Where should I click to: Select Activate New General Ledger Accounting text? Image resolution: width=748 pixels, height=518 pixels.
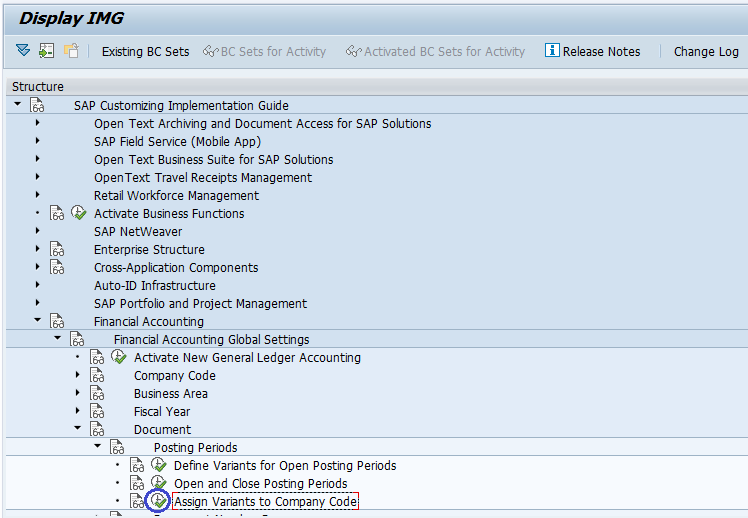coord(247,358)
